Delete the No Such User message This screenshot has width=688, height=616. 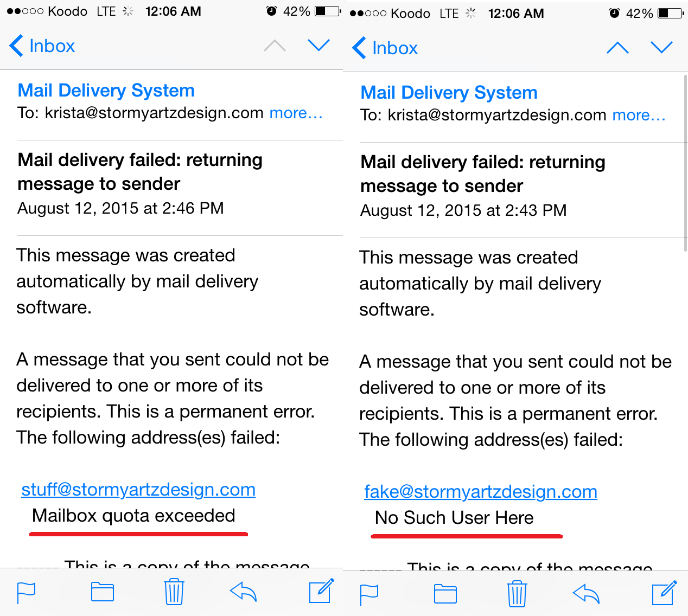pos(517,594)
